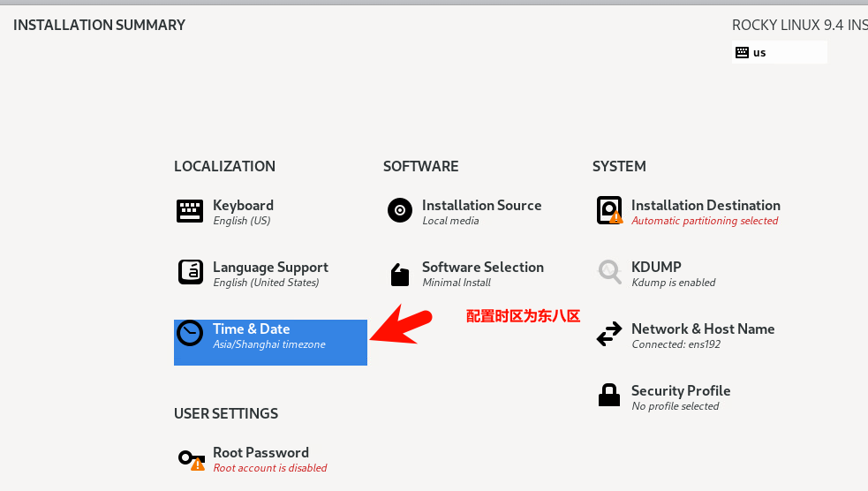The width and height of the screenshot is (868, 491).
Task: Open Kdump is enabled setting
Action: click(673, 283)
